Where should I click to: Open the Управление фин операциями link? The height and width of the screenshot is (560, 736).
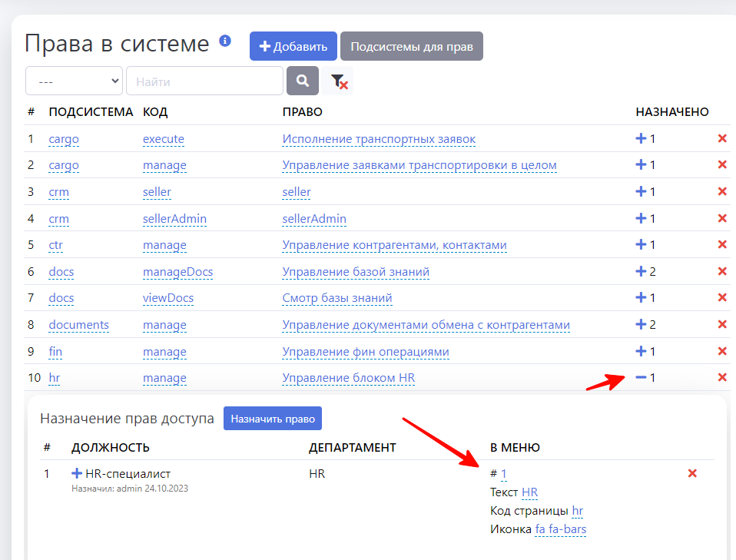click(365, 352)
